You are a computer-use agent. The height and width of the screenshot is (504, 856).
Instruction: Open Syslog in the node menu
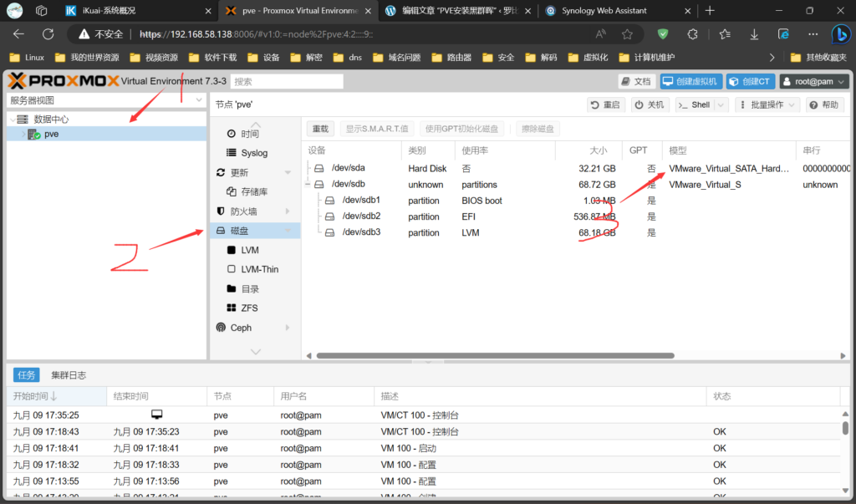(x=254, y=153)
